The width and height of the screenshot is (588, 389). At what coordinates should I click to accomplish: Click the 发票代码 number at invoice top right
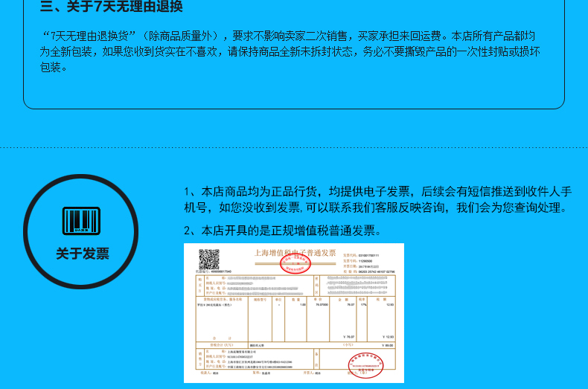click(x=369, y=255)
